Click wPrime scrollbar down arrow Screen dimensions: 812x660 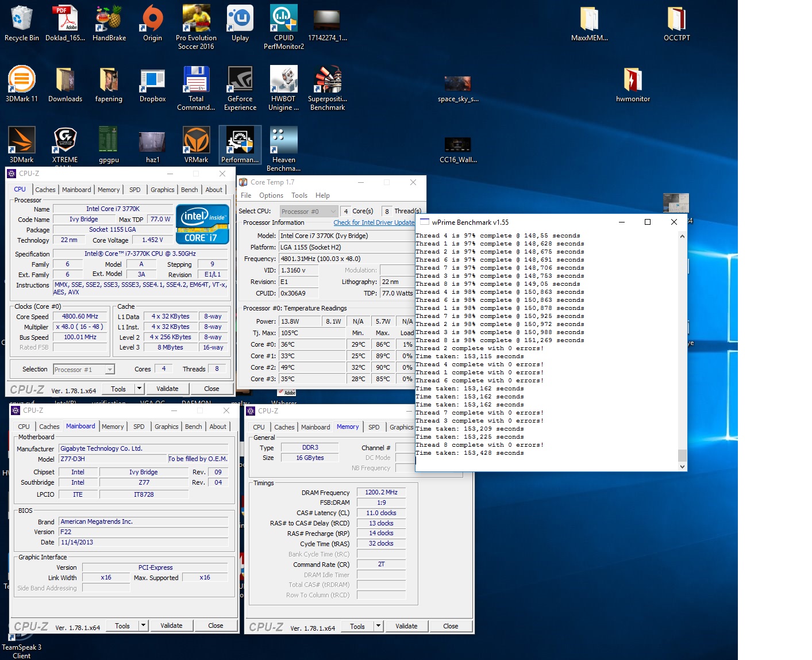[x=682, y=466]
